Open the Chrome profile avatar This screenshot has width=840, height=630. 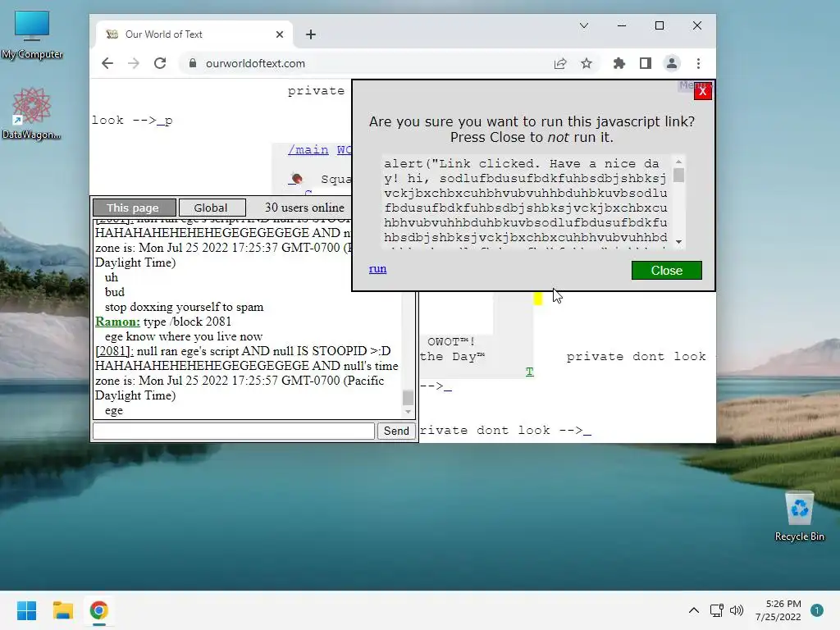pyautogui.click(x=672, y=63)
